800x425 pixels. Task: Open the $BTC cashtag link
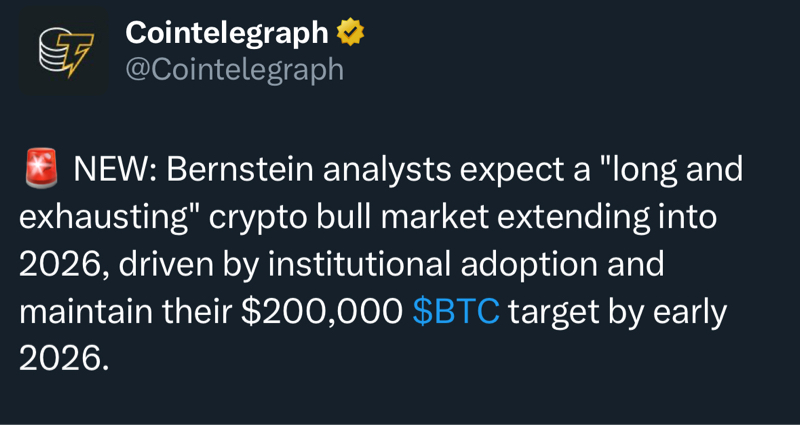click(455, 312)
